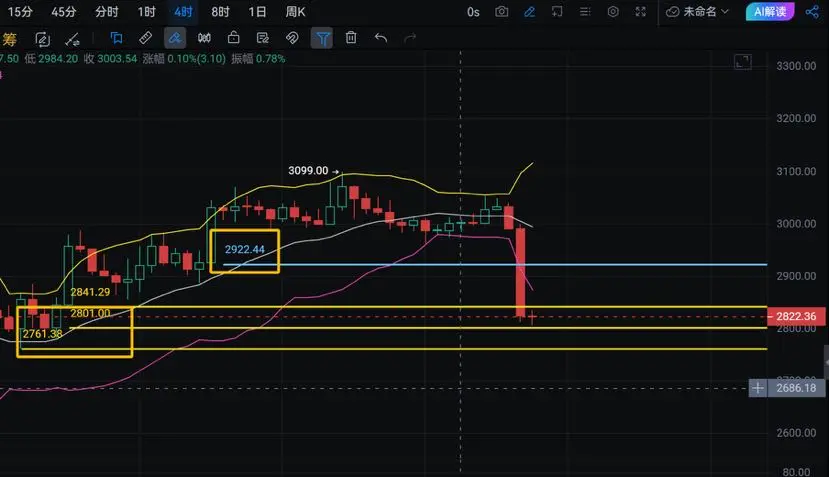
Task: Select the 分时 chart tab
Action: (106, 12)
